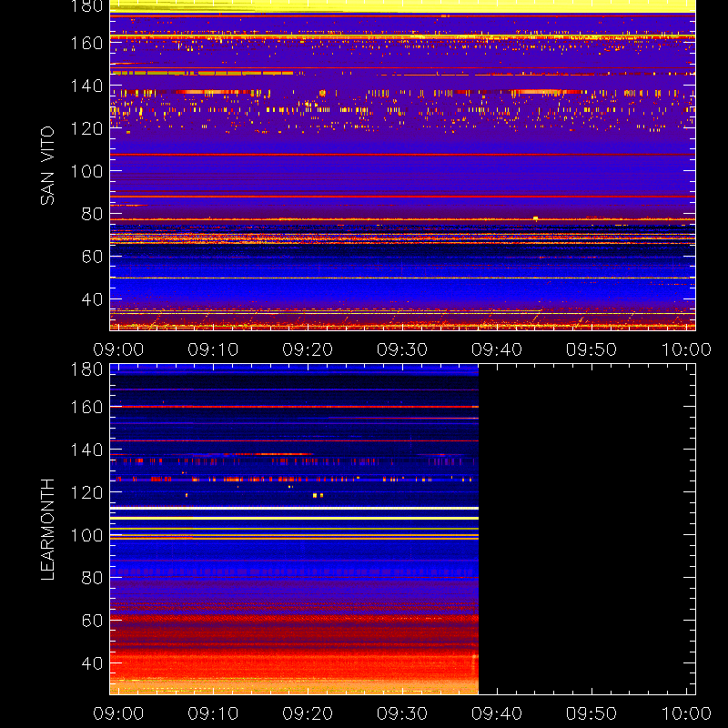Pick the 180 frequency label on Learmonth plot
Screen dimensions: 728x728
86,369
